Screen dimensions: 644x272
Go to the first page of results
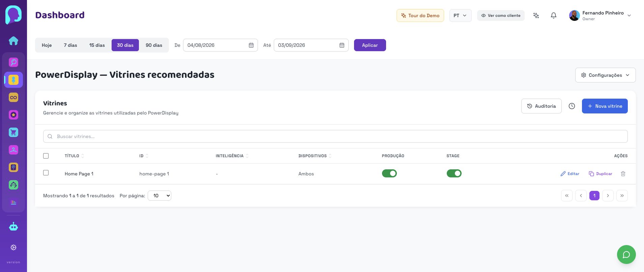tap(567, 196)
